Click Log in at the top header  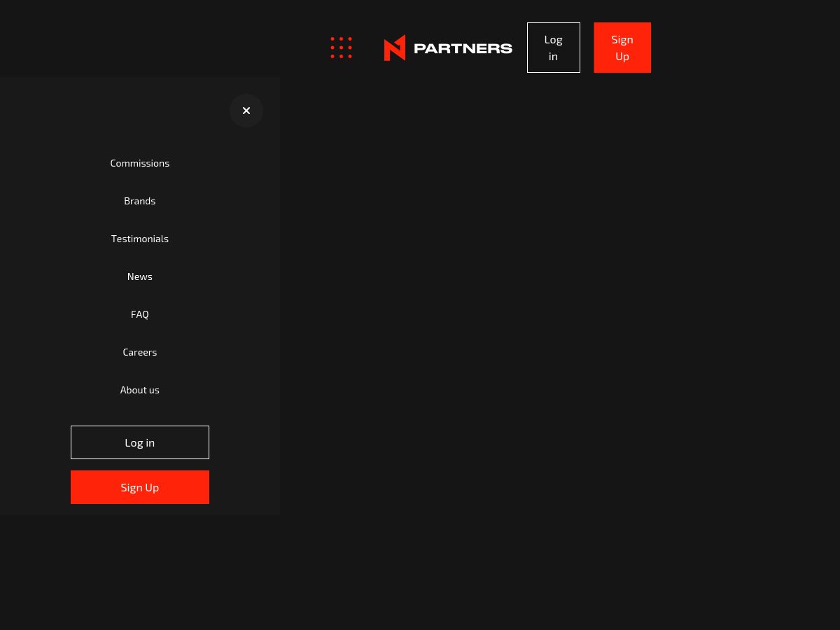click(553, 48)
